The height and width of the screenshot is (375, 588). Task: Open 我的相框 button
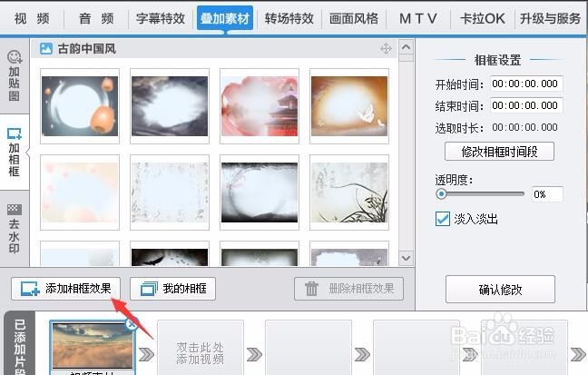[x=173, y=289]
